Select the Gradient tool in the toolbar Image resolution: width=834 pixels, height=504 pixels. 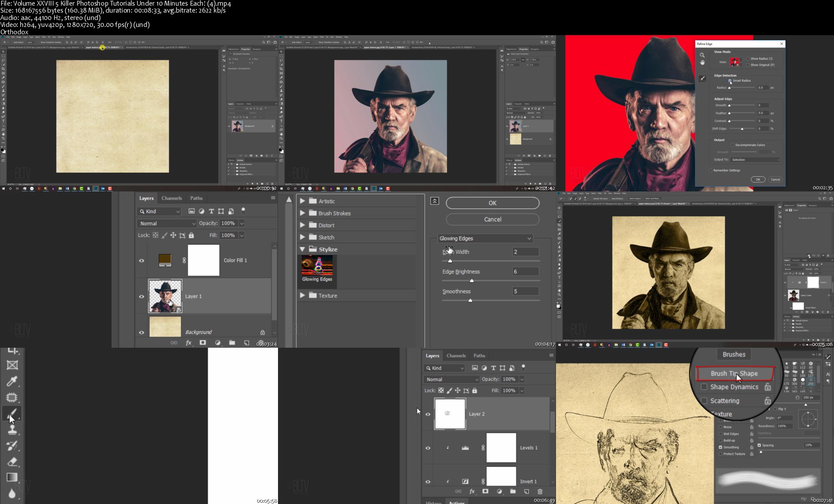click(x=12, y=477)
